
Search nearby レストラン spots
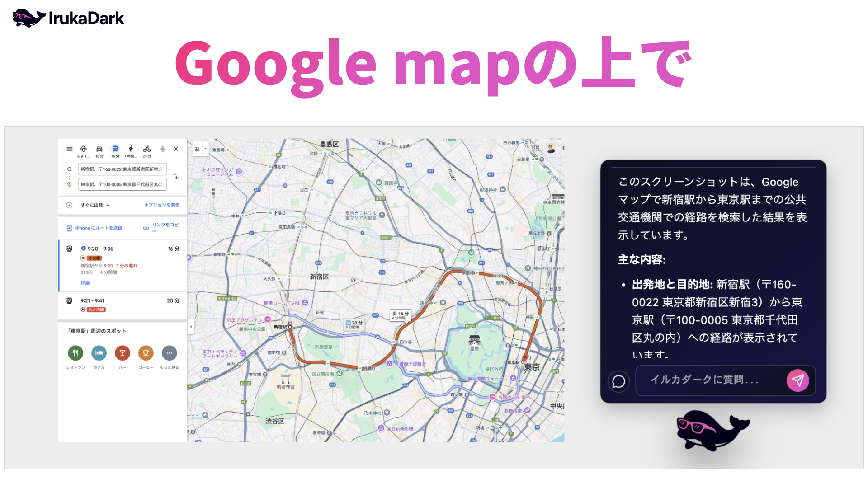point(75,353)
